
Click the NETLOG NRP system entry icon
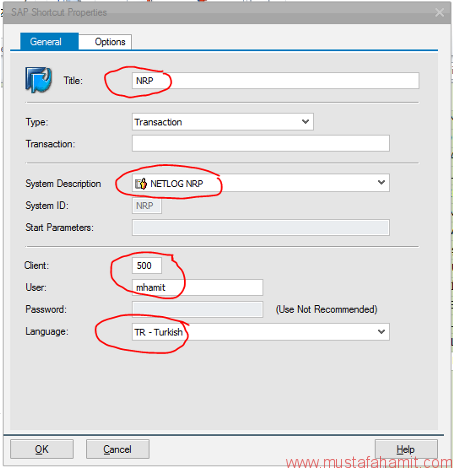(141, 183)
